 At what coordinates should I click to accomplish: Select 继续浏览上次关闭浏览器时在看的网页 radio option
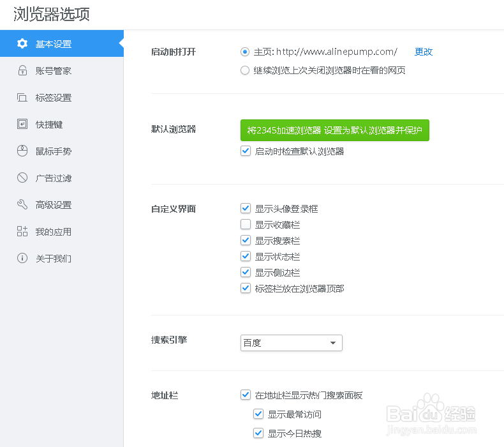(x=245, y=70)
